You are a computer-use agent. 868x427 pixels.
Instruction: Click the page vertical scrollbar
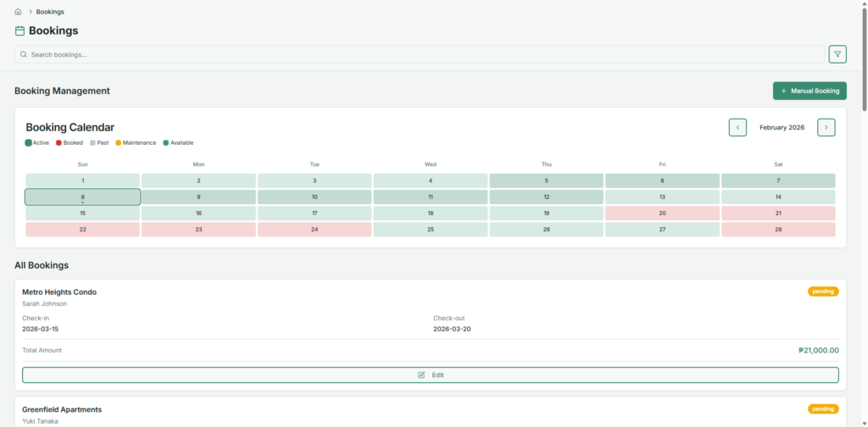(864, 59)
